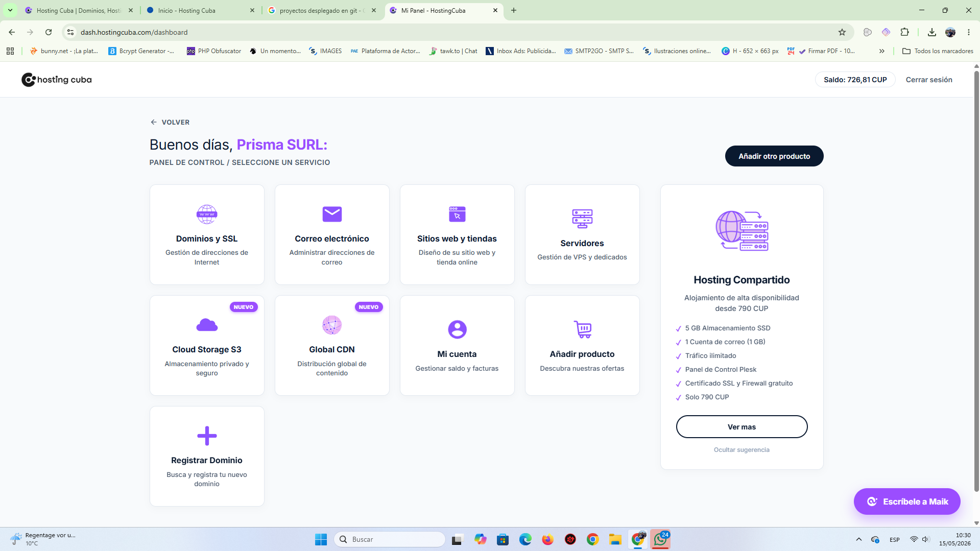
Task: Switch to the Inicio - Hosting Cuba tab
Action: (200, 10)
